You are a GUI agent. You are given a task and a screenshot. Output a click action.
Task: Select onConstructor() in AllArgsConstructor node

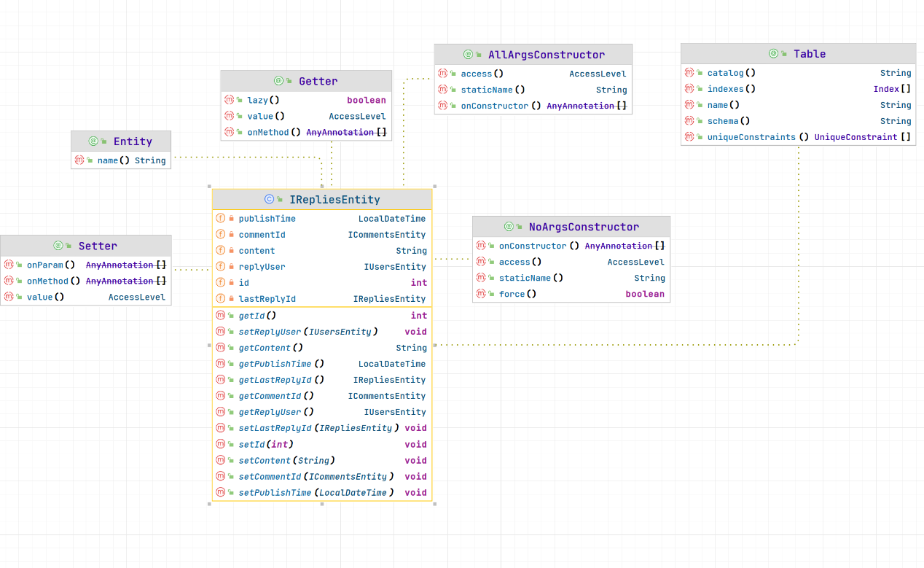(533, 106)
